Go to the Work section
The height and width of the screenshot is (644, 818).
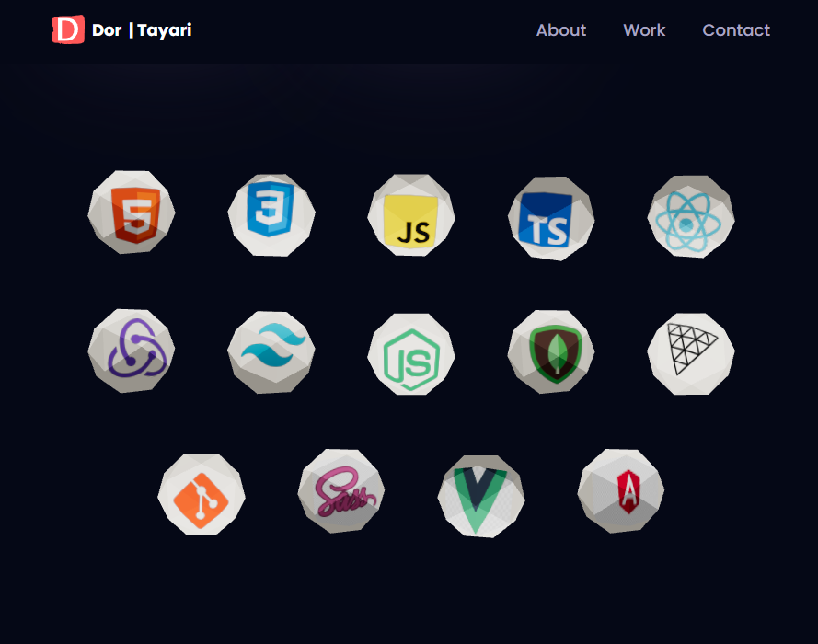[644, 30]
